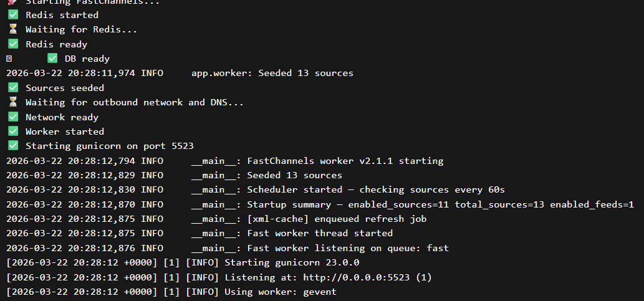Click the checkmark beside Starting gunicorn on port
The height and width of the screenshot is (301, 644).
[x=12, y=146]
